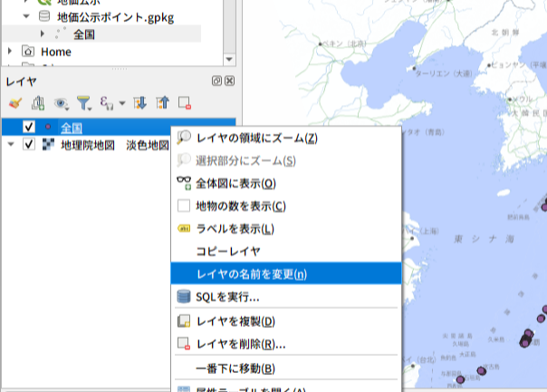Image resolution: width=547 pixels, height=392 pixels.
Task: Select レイヤの名前を変更 from context menu
Action: (251, 273)
